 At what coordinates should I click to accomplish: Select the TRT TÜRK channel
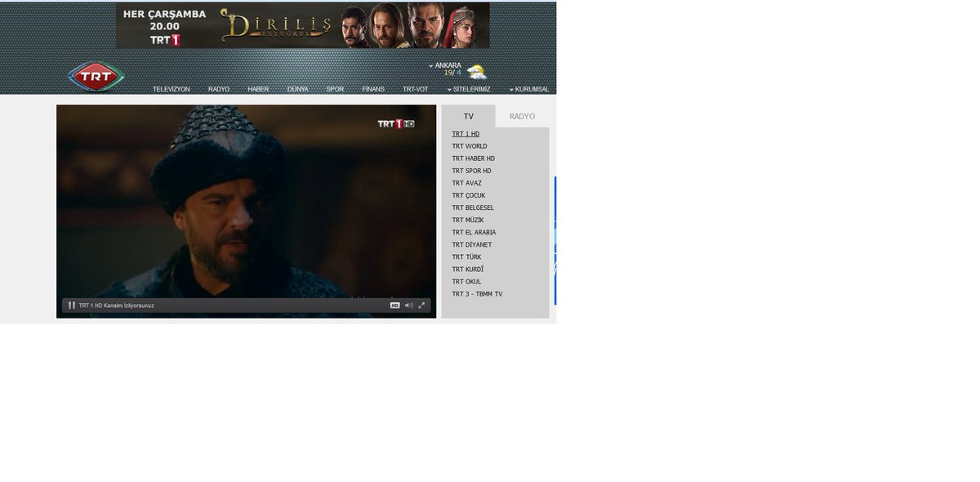pos(467,257)
